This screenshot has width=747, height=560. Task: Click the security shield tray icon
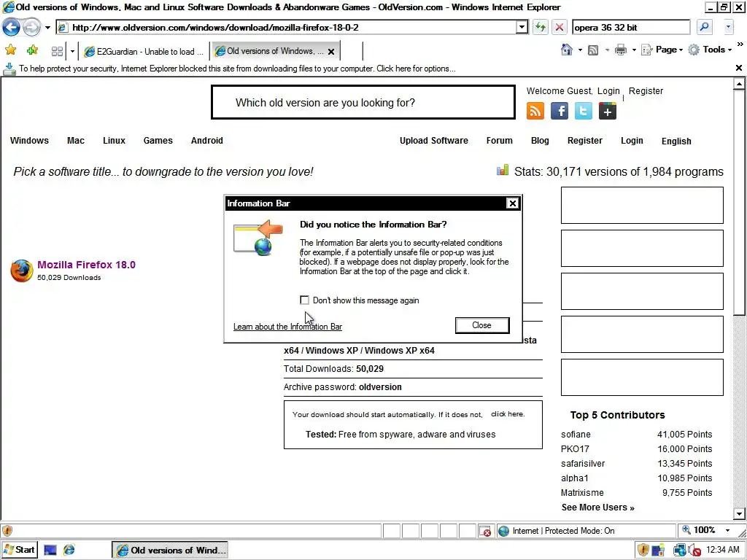coord(643,550)
